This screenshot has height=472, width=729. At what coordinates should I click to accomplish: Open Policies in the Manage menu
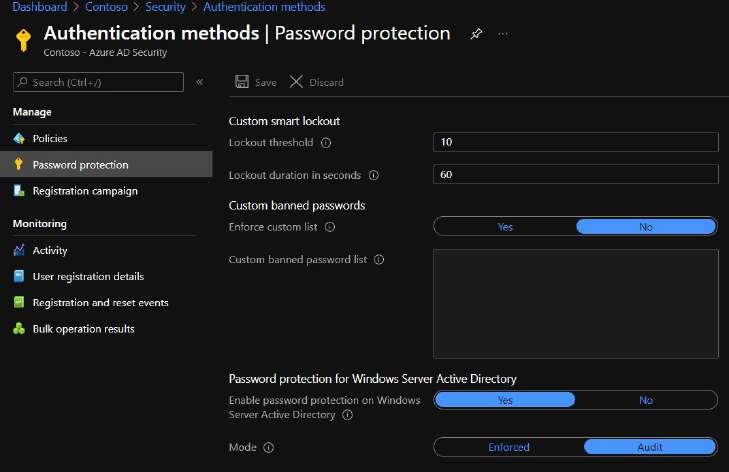point(50,138)
